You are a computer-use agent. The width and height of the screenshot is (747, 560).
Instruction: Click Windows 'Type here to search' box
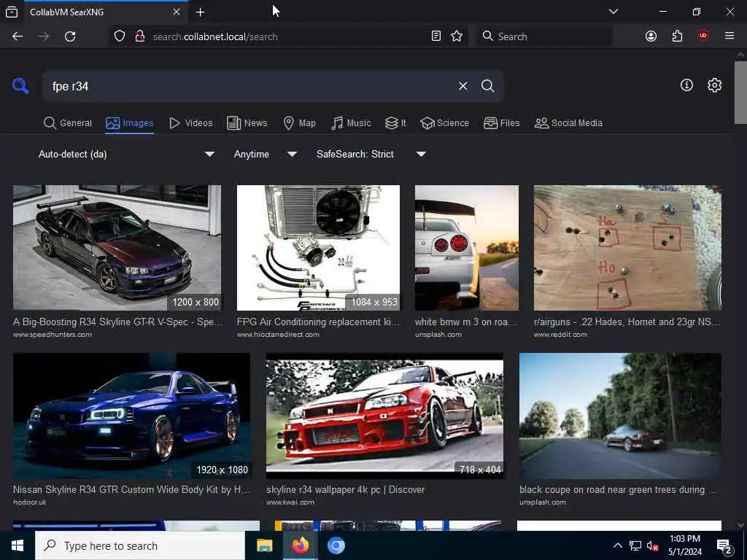[x=140, y=545]
